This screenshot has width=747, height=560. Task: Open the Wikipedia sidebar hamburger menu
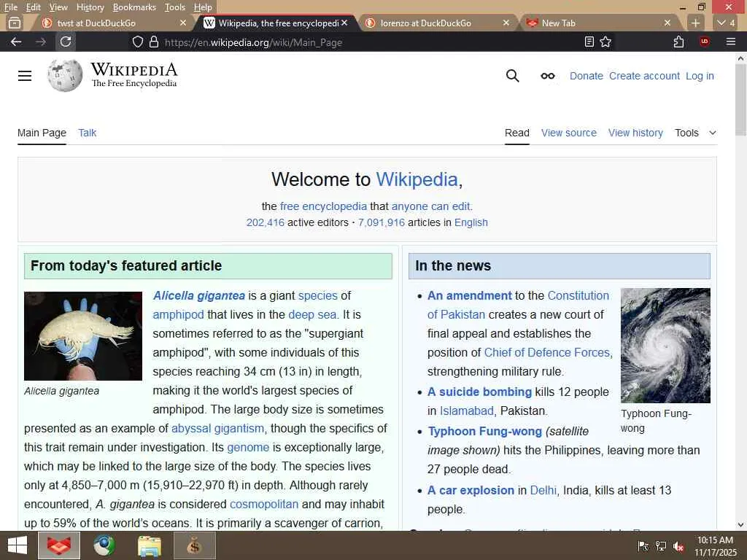click(25, 76)
